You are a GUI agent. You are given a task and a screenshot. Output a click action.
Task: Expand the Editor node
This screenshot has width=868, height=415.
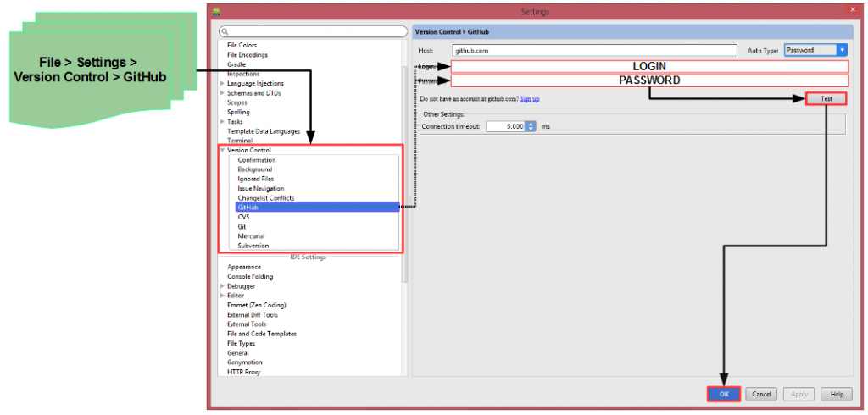click(x=223, y=296)
